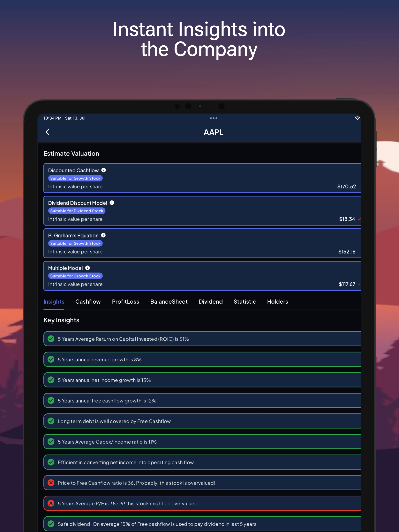This screenshot has width=399, height=532.
Task: Switch to the Cashflow tab
Action: click(x=88, y=302)
